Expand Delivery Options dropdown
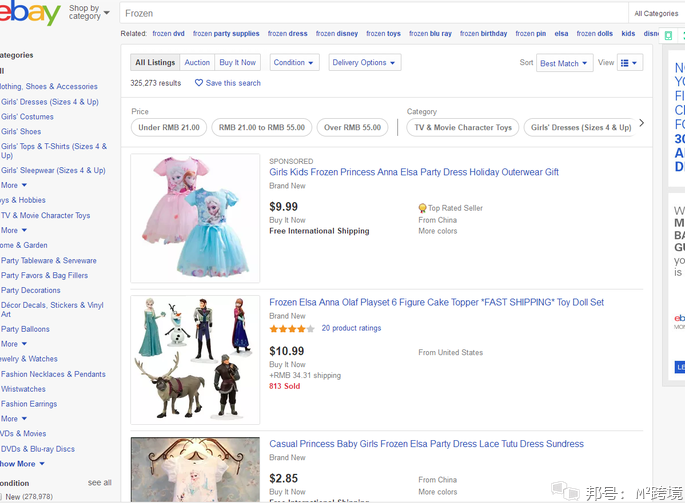The width and height of the screenshot is (685, 503). (365, 62)
